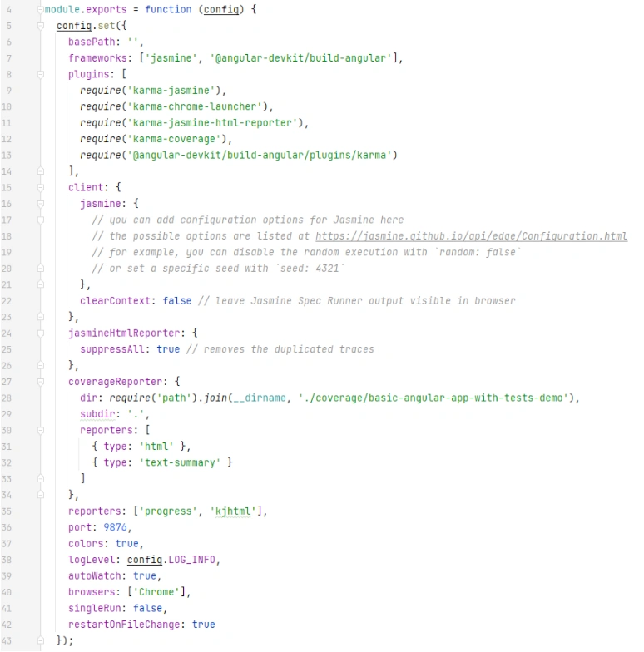The height and width of the screenshot is (652, 644).
Task: Click the 'subdir' property name
Action: pos(97,414)
